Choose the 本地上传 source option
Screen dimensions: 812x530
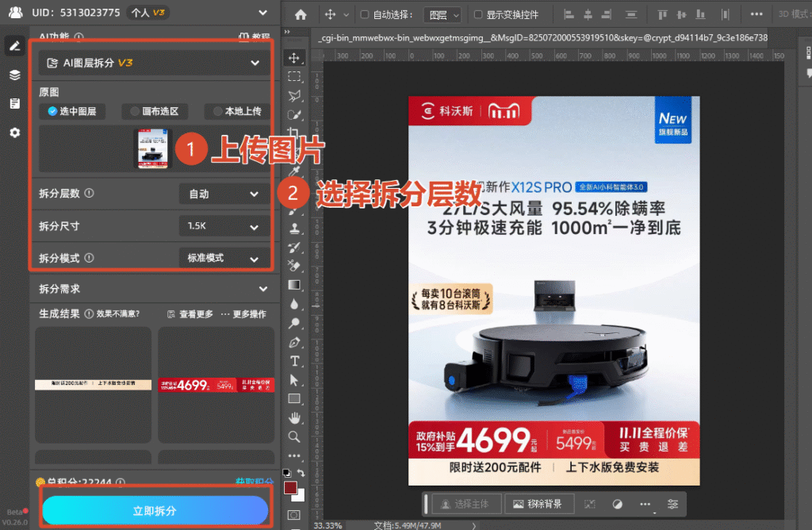coord(237,111)
